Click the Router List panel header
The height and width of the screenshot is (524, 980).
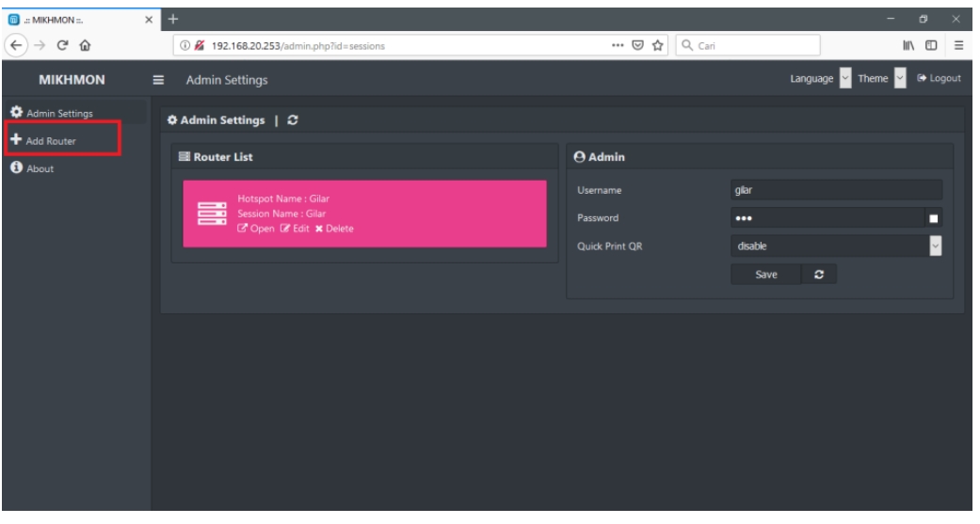pos(365,157)
